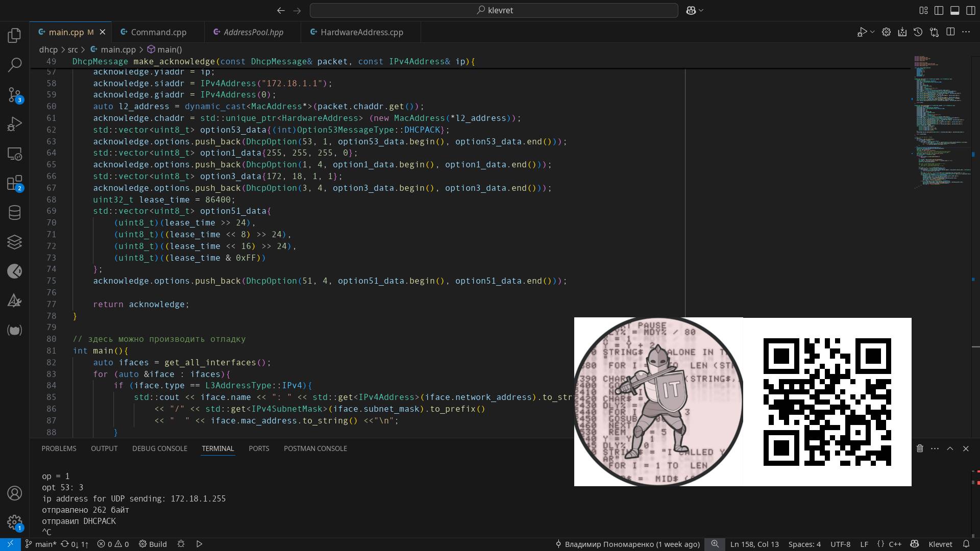Open terminal panel more actions menu

tap(935, 448)
